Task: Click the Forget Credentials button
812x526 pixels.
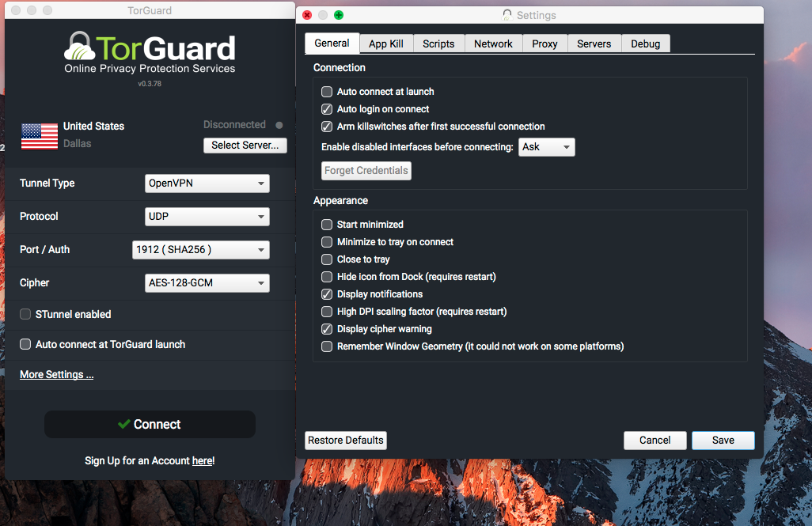Action: [x=366, y=171]
